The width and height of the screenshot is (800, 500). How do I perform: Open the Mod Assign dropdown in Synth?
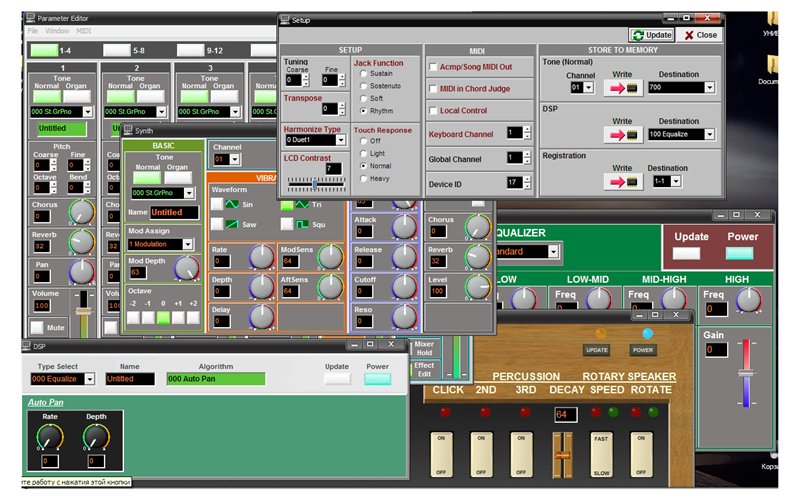(x=188, y=244)
